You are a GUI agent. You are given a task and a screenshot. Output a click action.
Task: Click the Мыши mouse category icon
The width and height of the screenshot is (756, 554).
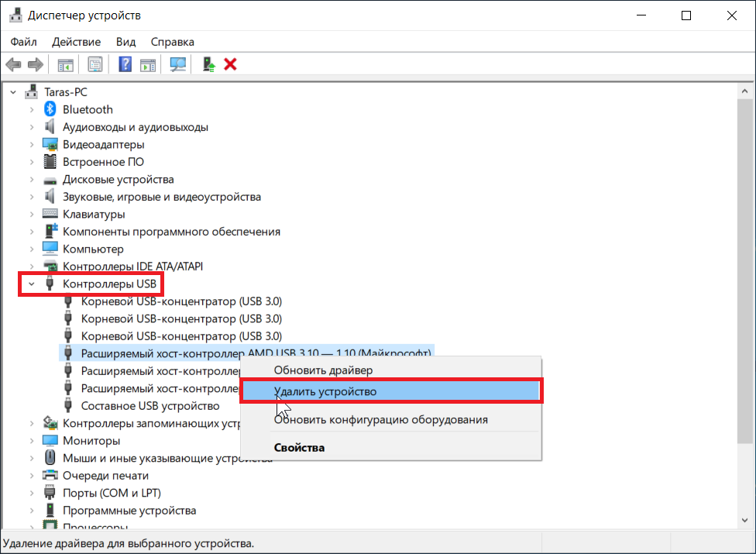coord(50,457)
